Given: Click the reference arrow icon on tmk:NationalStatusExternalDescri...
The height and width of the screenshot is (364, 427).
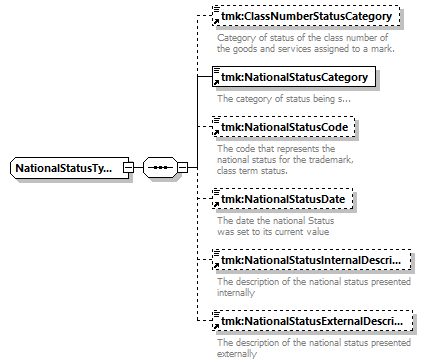Looking at the screenshot, I should (x=216, y=327).
